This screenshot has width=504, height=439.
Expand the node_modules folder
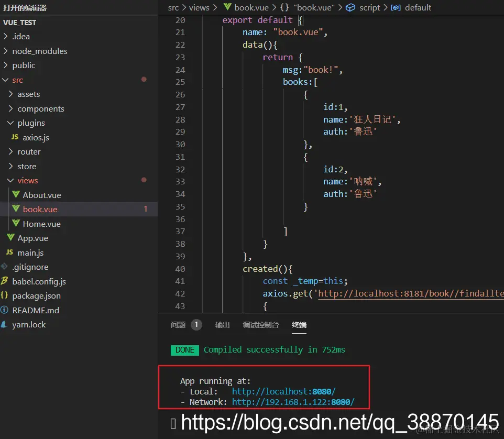[x=5, y=51]
